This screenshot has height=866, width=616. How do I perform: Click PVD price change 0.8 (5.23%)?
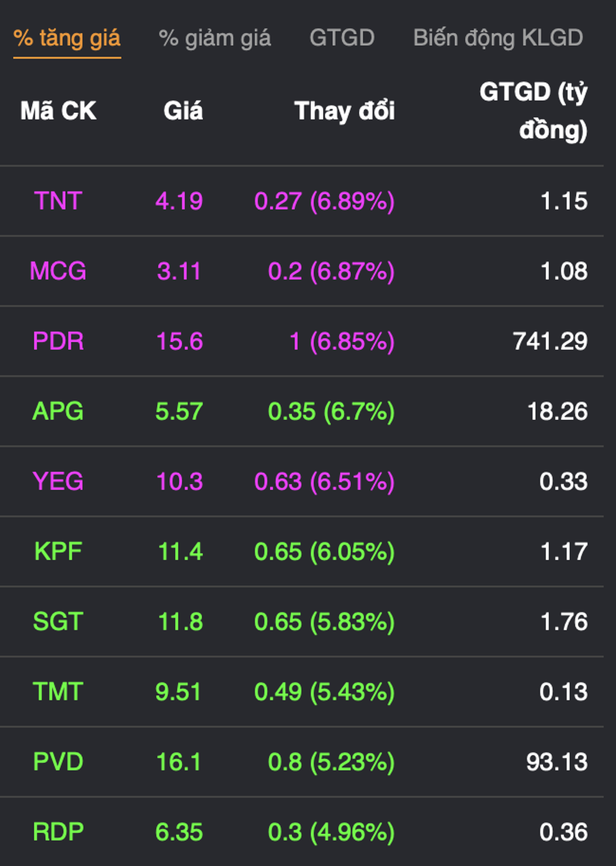331,762
